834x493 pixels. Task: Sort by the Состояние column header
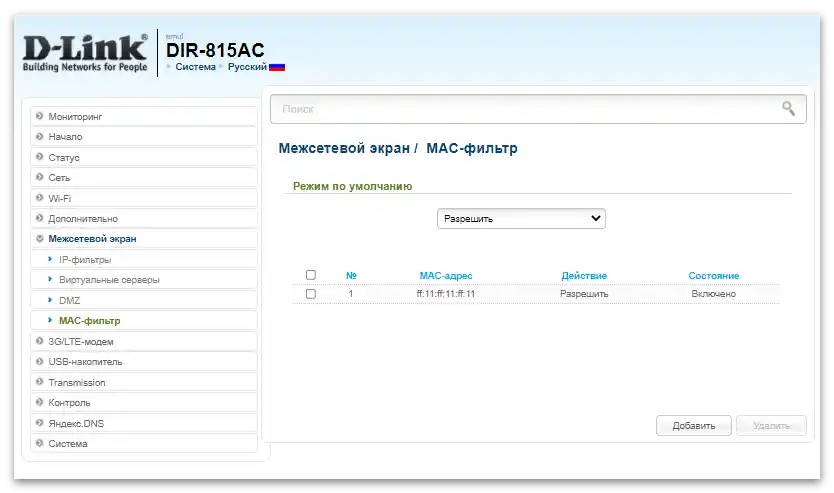pyautogui.click(x=714, y=275)
